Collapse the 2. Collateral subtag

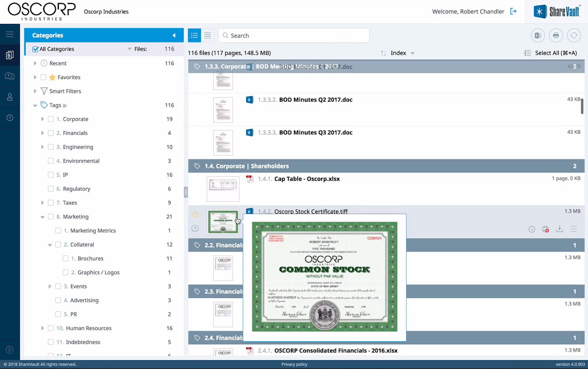(50, 245)
